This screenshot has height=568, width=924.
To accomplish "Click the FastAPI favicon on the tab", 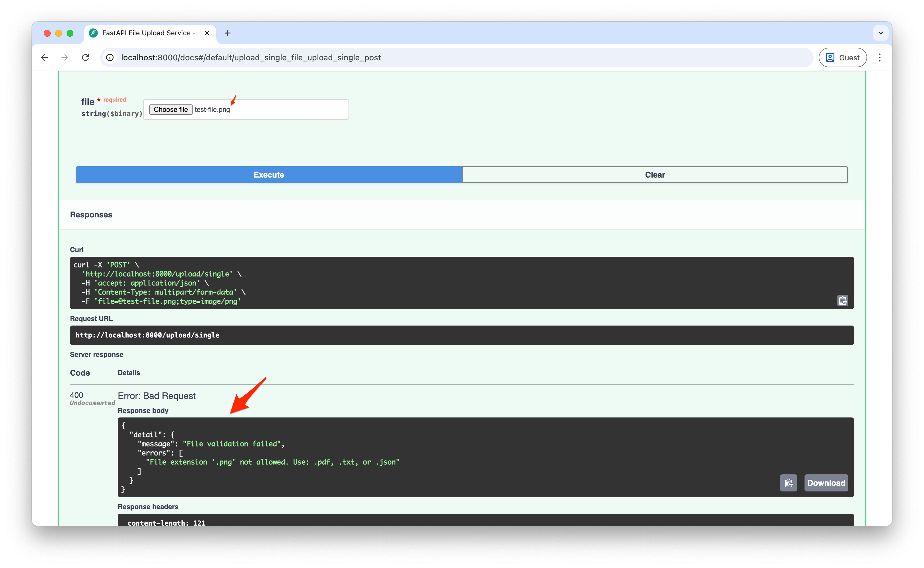I will 93,33.
